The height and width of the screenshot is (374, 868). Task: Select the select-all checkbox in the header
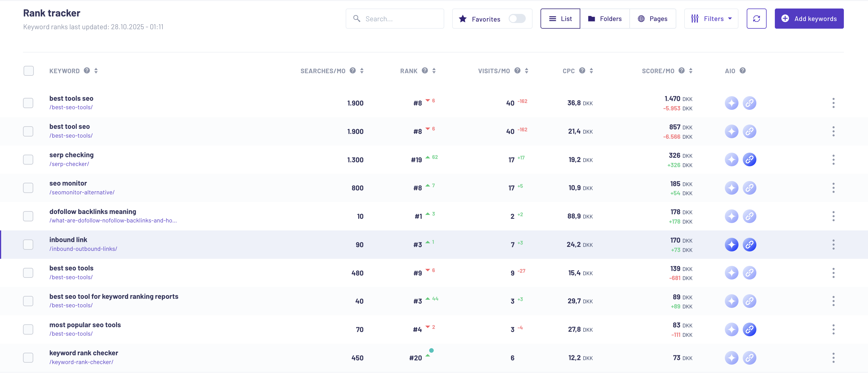point(29,71)
